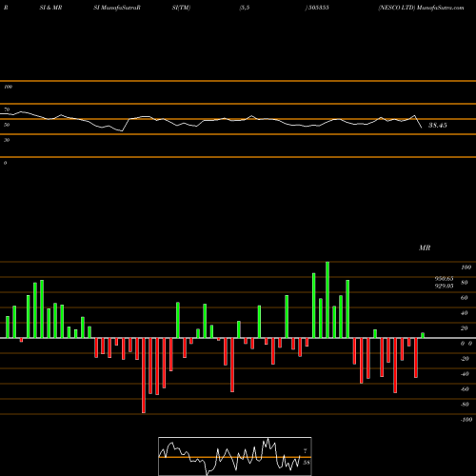Select price value 950.65 near MR axis
Screen dimensions: 476x476
(444, 279)
